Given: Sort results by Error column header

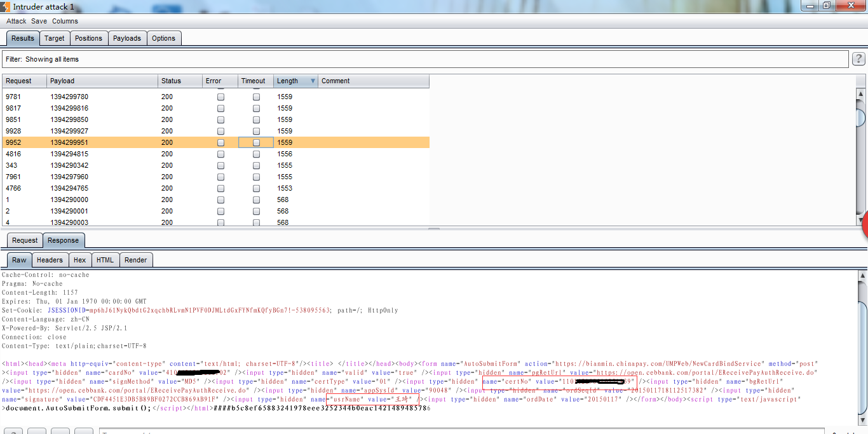Looking at the screenshot, I should [x=220, y=81].
